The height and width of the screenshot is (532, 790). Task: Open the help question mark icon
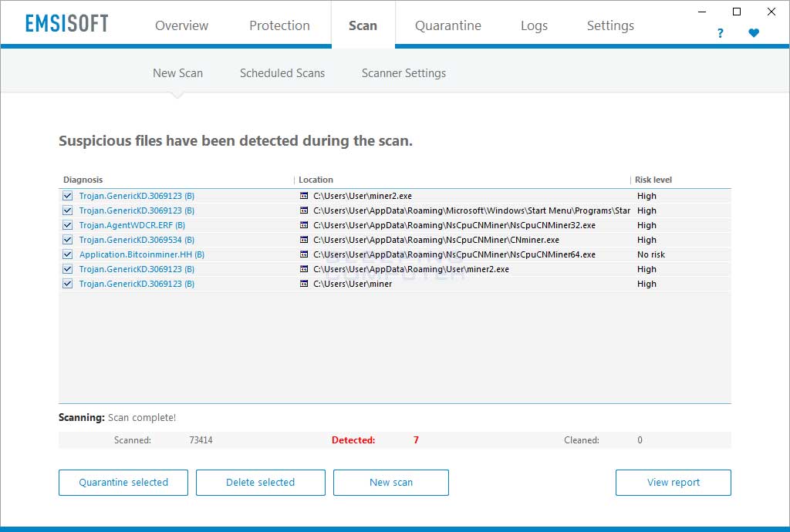(720, 33)
